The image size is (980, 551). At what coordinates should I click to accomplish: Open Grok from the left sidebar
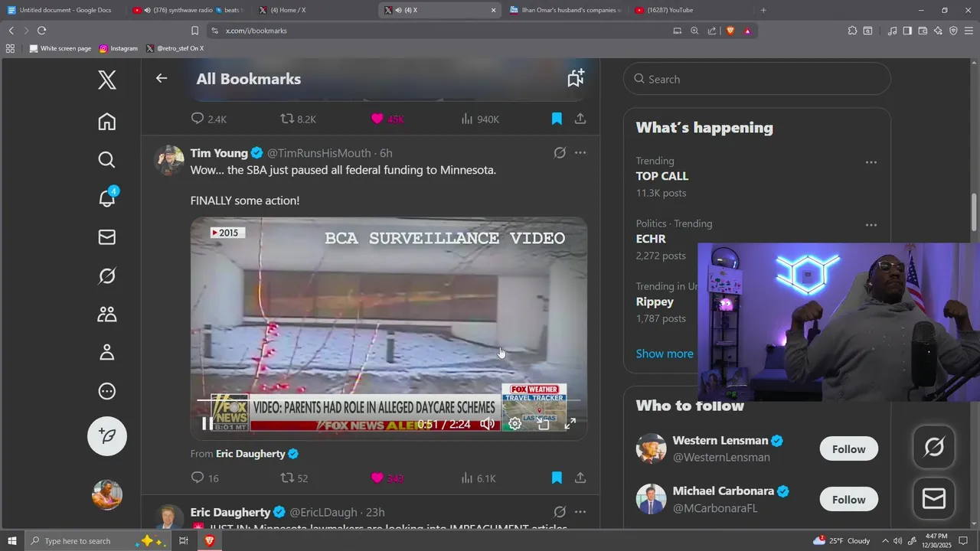pos(107,275)
